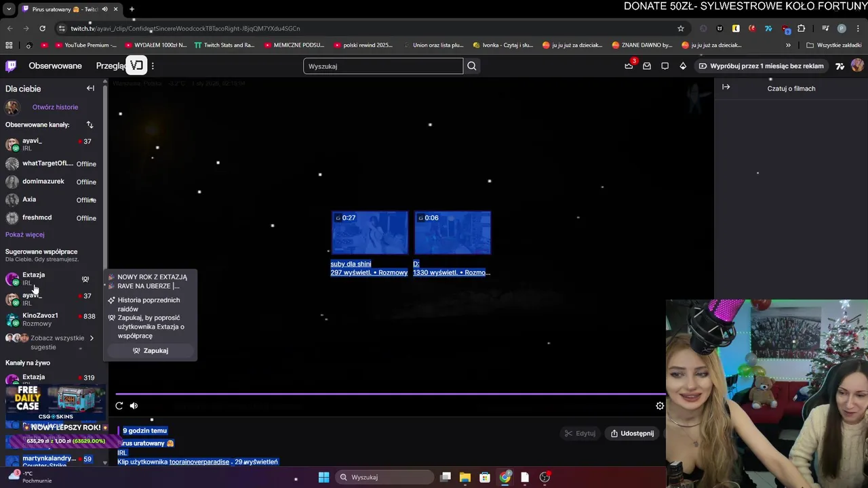Open Twitch Stats and Ra... bookmark
Viewport: 868px width, 488px height.
pos(224,45)
